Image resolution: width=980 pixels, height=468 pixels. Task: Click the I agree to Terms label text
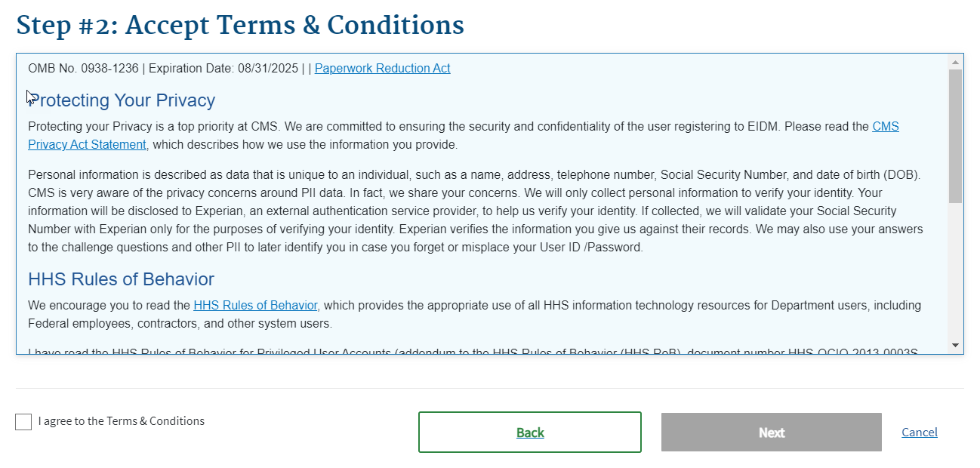[x=122, y=421]
